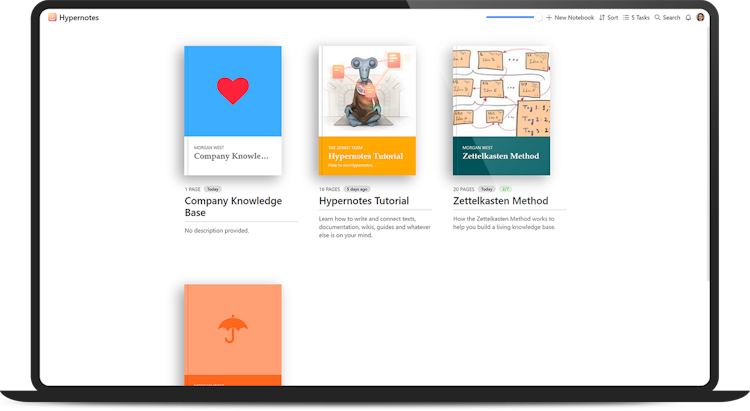Viewport: 750px width, 411px height.
Task: Click the '20 PAGES' label
Action: coord(463,189)
